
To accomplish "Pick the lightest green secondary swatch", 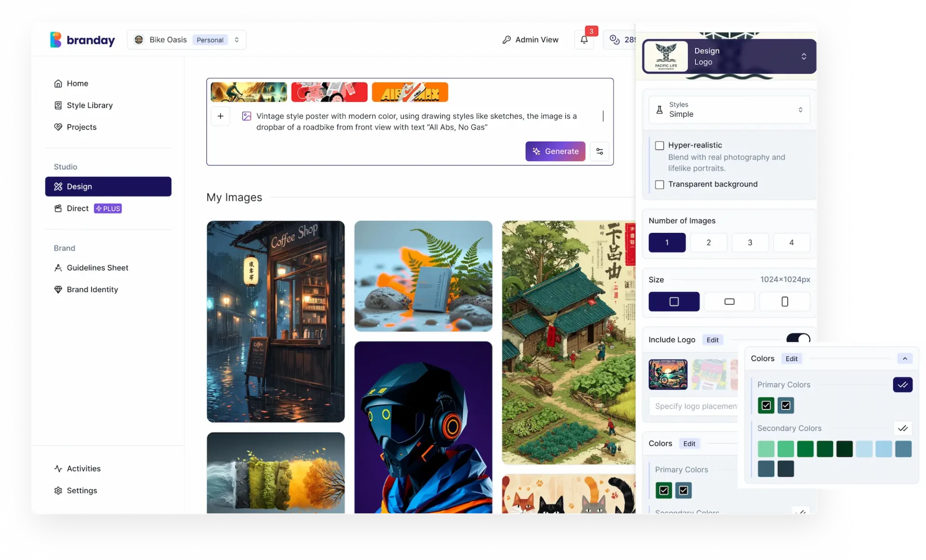I will pyautogui.click(x=766, y=449).
